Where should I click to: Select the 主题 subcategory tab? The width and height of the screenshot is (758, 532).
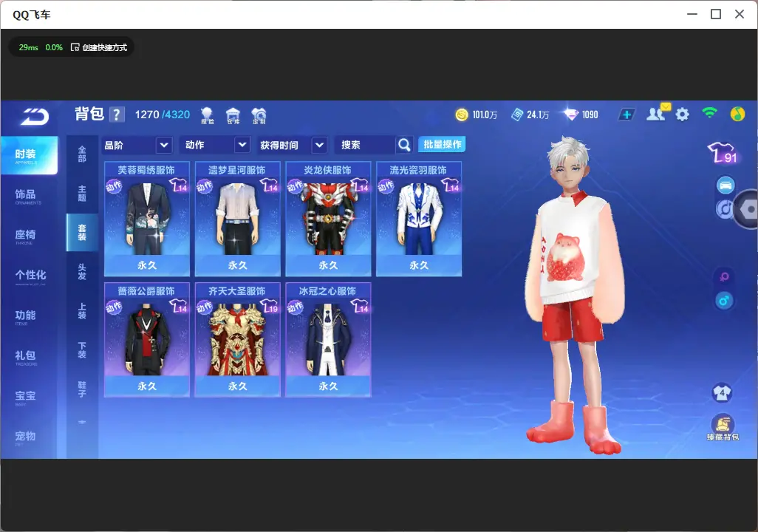82,194
